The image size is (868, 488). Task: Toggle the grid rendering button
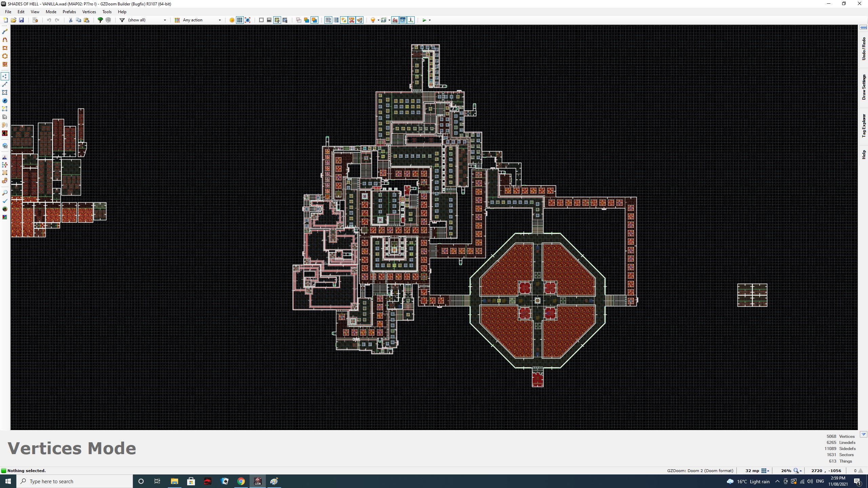[x=240, y=20]
